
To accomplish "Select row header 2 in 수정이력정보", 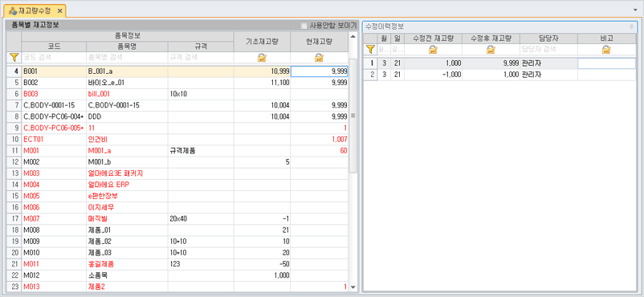I will point(370,75).
